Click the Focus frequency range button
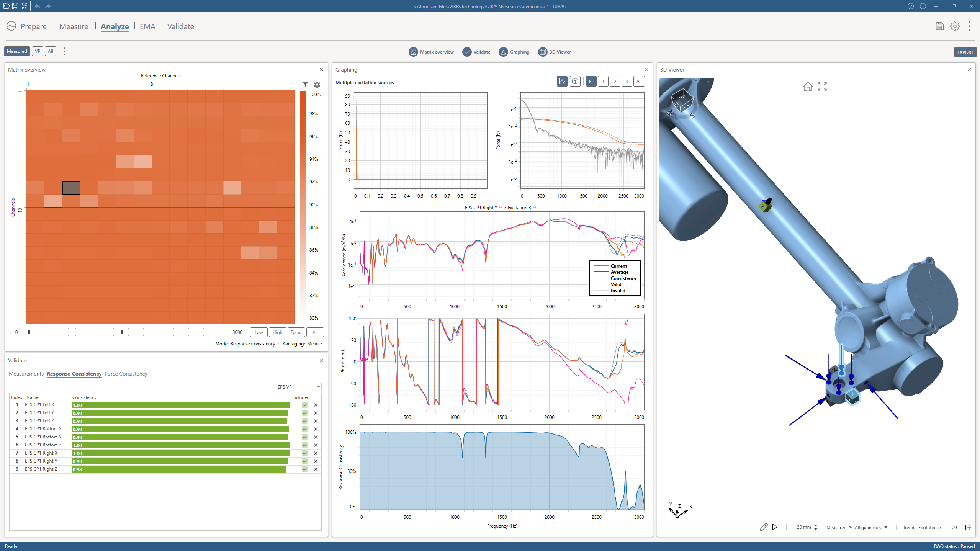 (x=296, y=332)
